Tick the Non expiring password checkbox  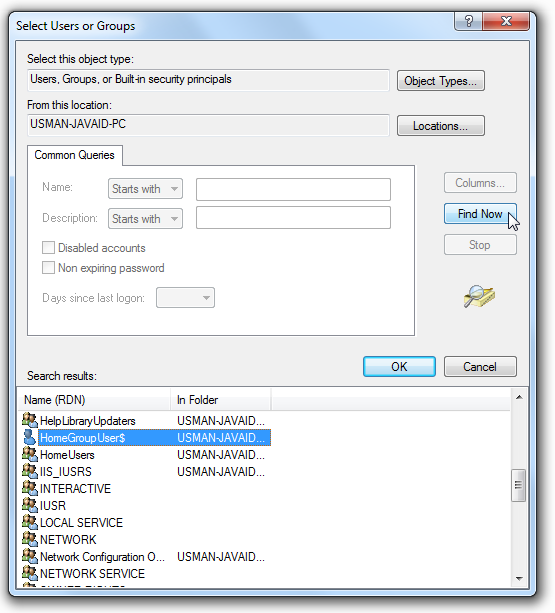click(x=48, y=268)
